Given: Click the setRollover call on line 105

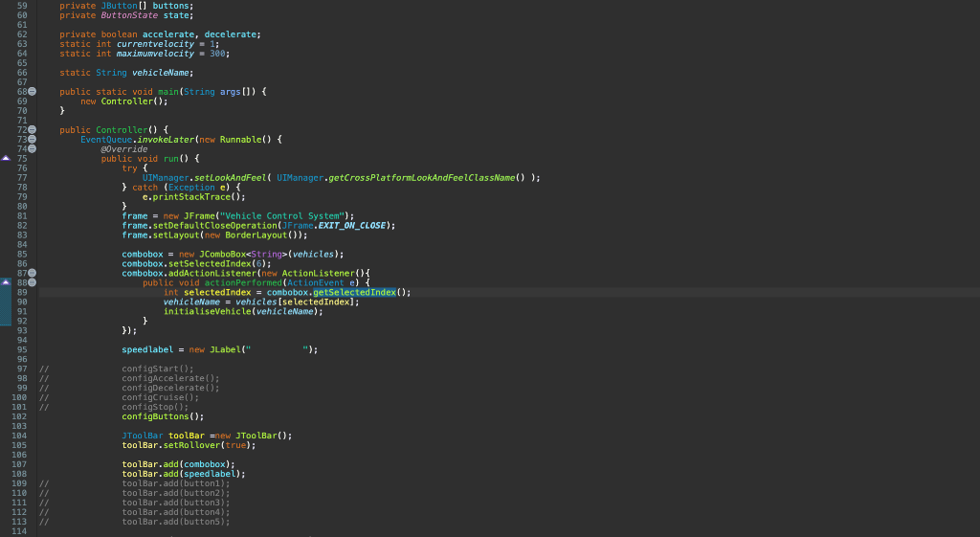Looking at the screenshot, I should click(x=191, y=445).
